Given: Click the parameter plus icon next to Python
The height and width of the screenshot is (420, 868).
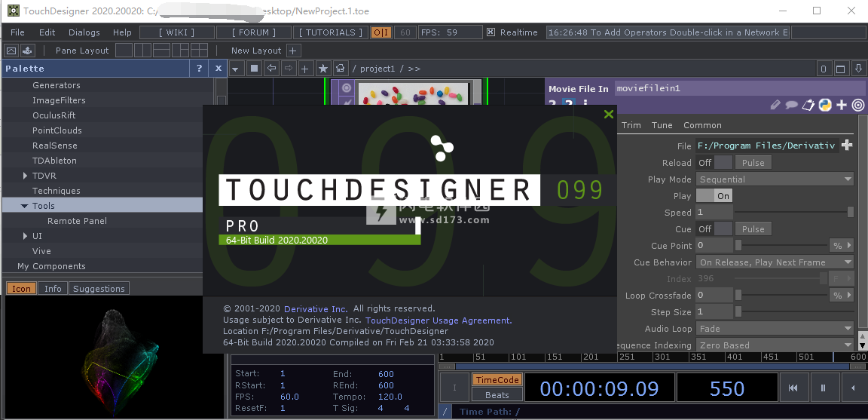Looking at the screenshot, I should 842,105.
